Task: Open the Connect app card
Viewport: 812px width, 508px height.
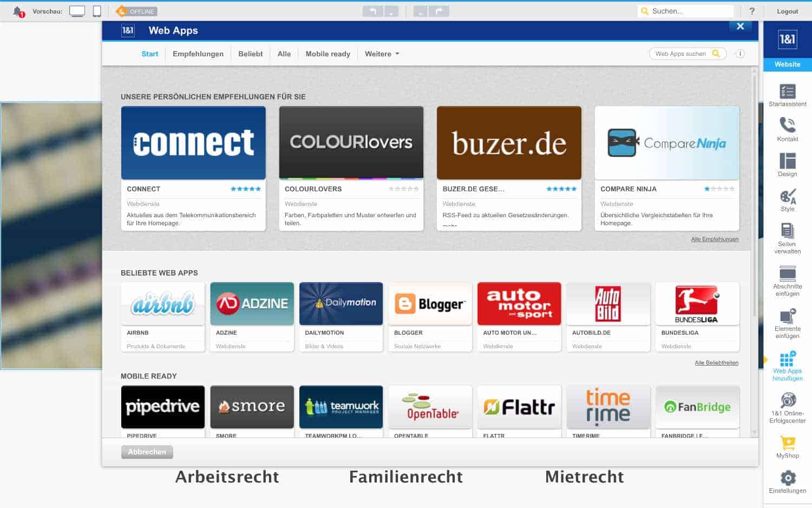Action: point(193,168)
